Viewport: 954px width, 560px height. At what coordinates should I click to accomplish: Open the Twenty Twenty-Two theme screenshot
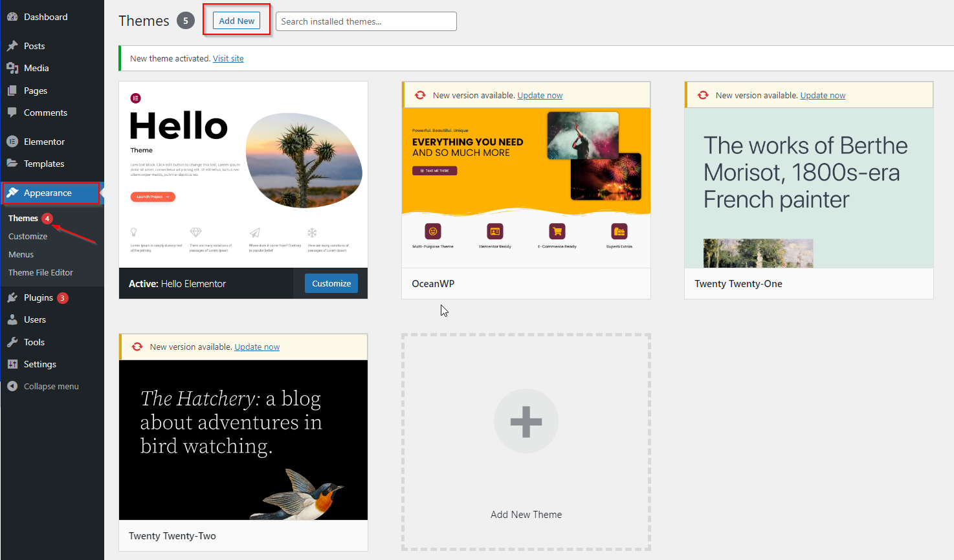coord(243,440)
